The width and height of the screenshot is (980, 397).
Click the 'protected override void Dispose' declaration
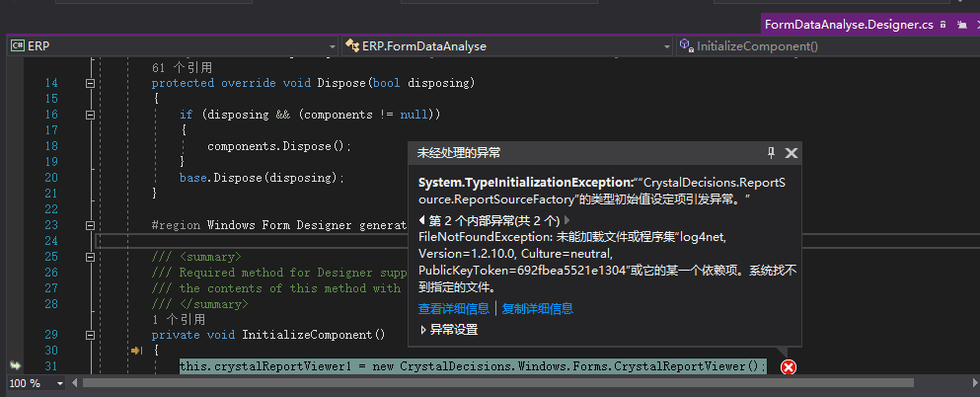point(313,83)
